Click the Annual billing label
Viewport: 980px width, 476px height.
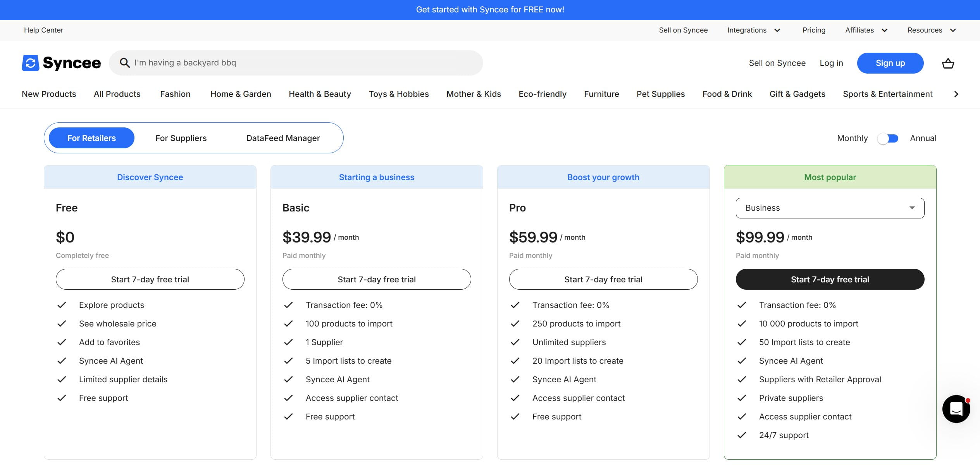tap(923, 138)
